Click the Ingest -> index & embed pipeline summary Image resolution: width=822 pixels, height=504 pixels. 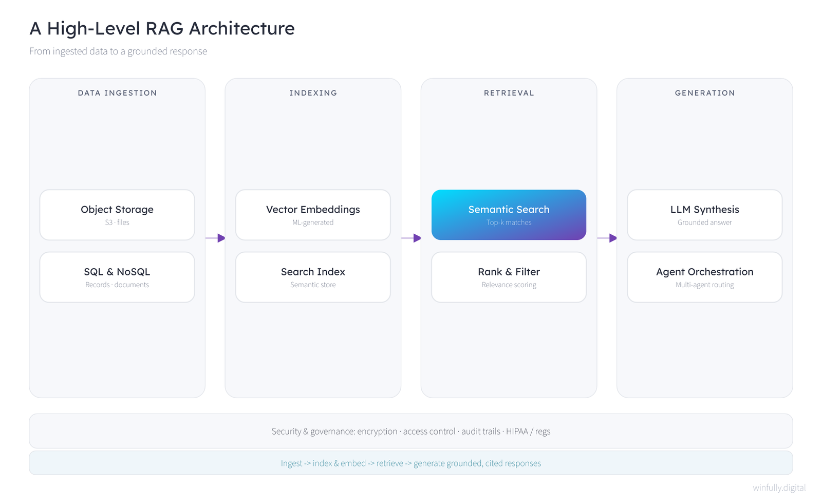(411, 463)
